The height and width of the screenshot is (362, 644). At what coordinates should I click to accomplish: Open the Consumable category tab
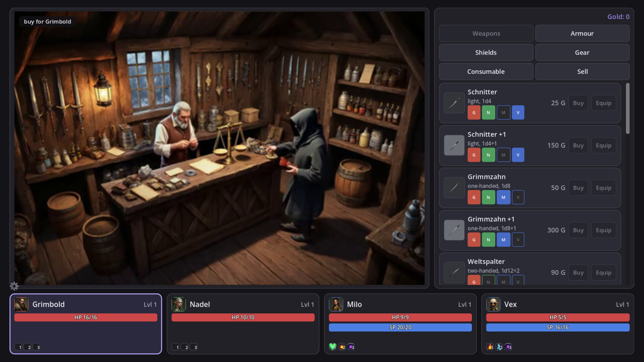click(486, 71)
